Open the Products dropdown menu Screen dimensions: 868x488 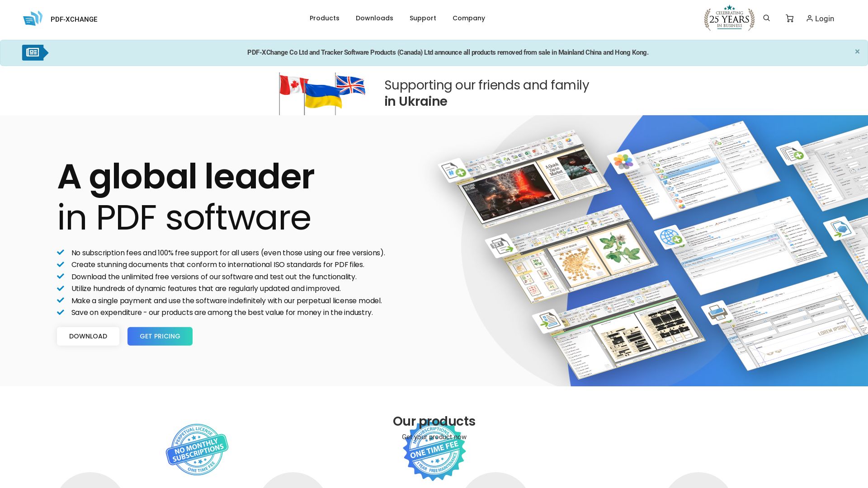324,18
